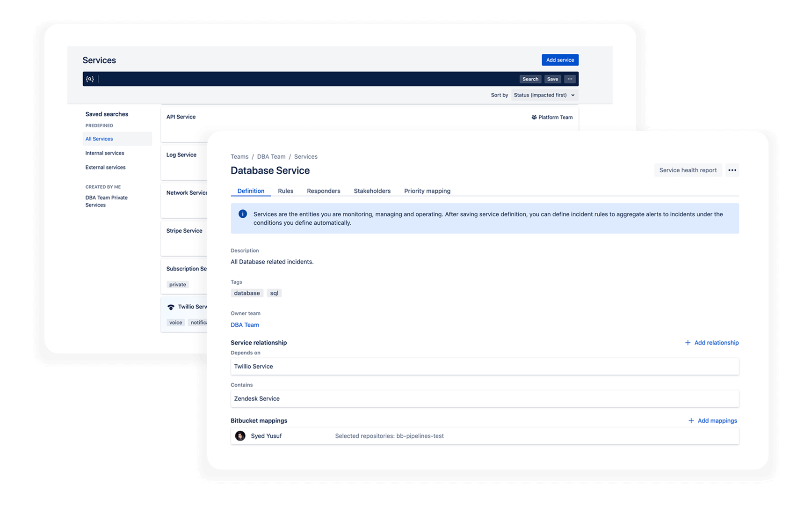Viewport: 812px width, 515px height.
Task: Select Internal services saved search
Action: coord(104,153)
